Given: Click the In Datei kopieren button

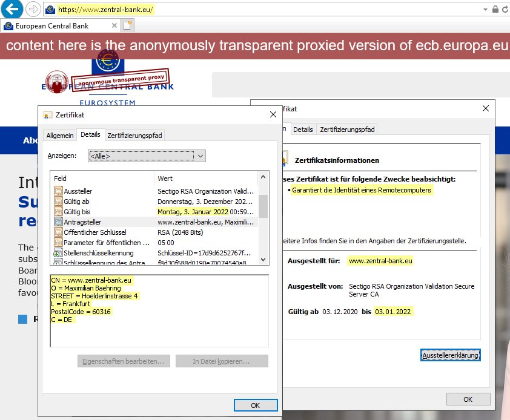Looking at the screenshot, I should tap(222, 361).
